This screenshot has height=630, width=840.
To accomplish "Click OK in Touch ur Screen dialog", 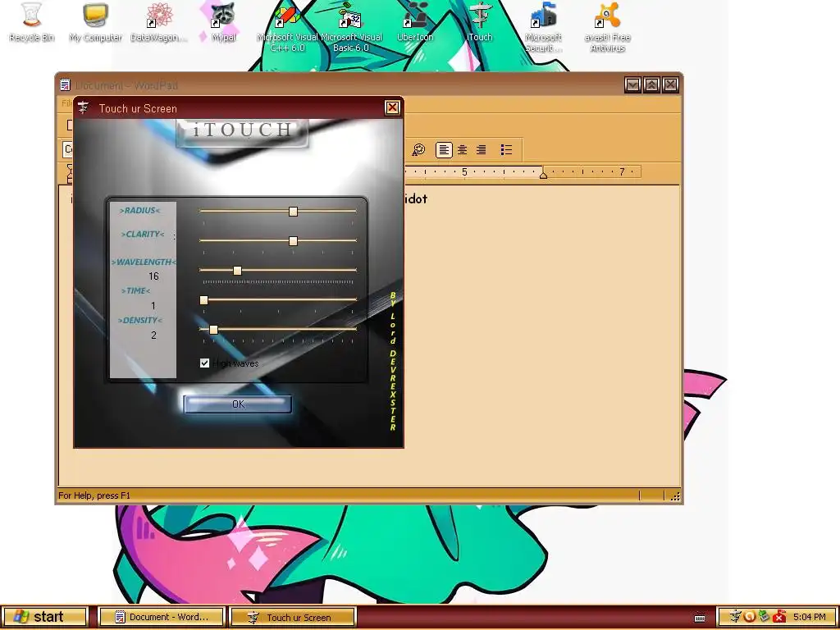I will [x=237, y=404].
